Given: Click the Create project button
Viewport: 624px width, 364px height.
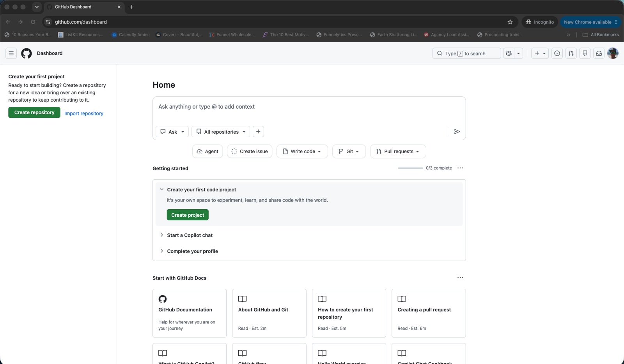Looking at the screenshot, I should pos(188,215).
